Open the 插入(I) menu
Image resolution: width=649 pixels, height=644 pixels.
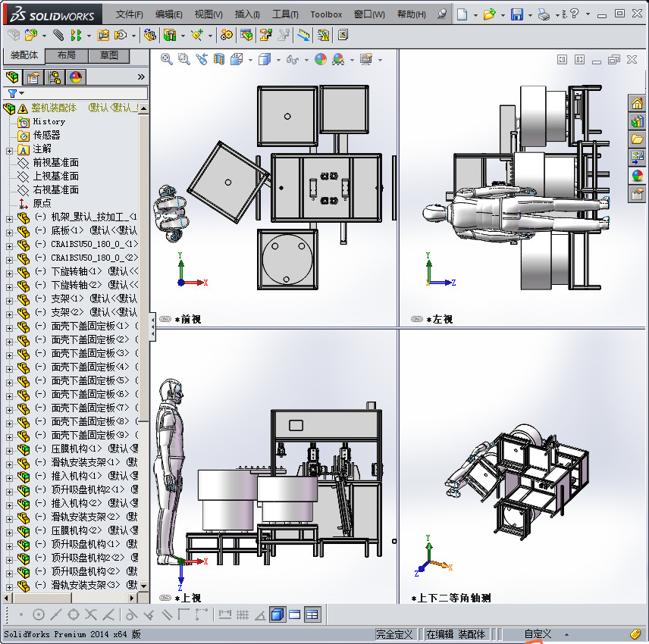[x=247, y=14]
